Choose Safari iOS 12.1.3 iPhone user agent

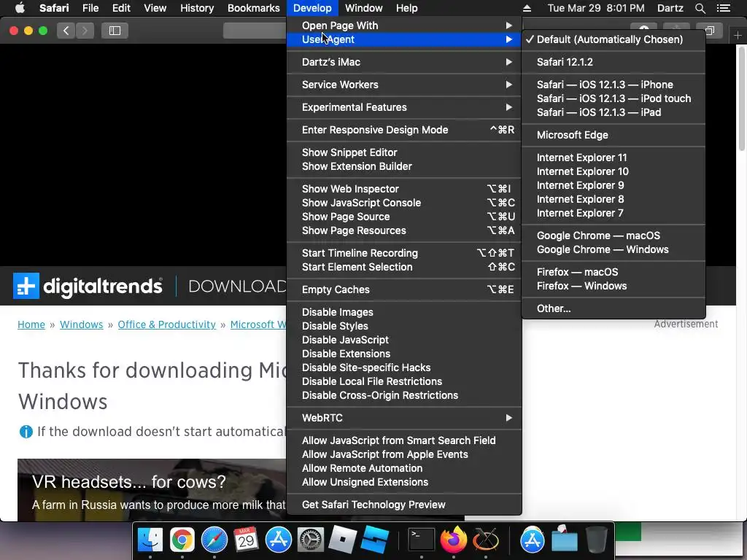(614, 85)
